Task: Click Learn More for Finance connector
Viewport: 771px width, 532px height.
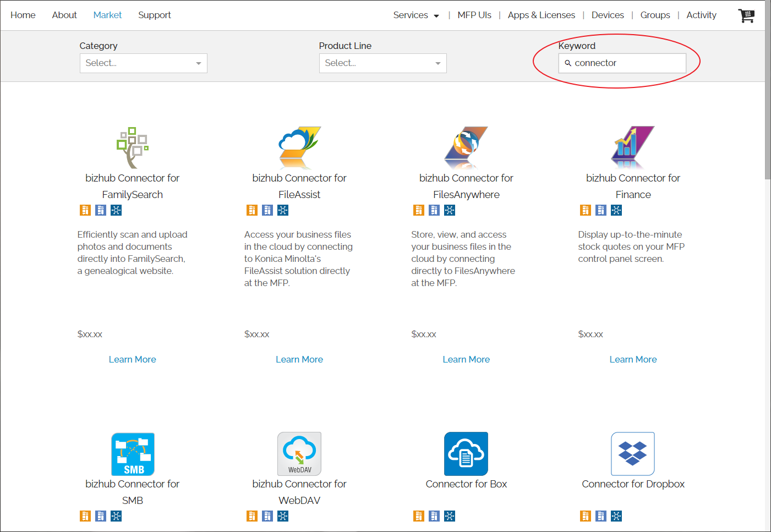Action: coord(633,359)
